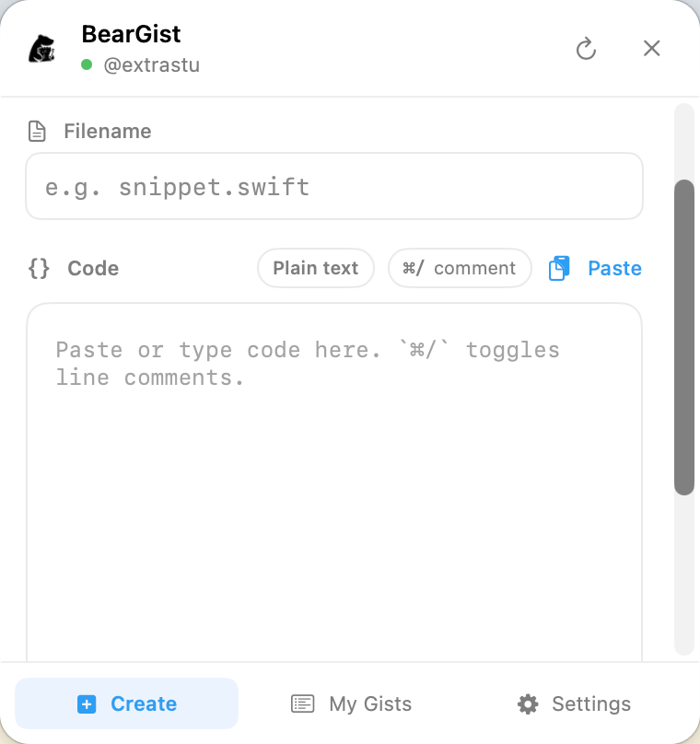The height and width of the screenshot is (744, 700).
Task: Click the Filename document icon
Action: pyautogui.click(x=37, y=132)
